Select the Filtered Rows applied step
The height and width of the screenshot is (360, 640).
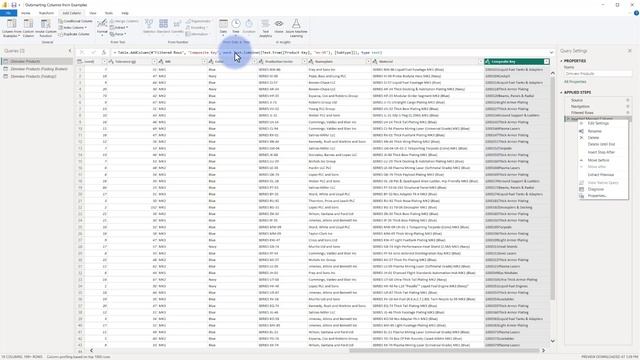(582, 112)
